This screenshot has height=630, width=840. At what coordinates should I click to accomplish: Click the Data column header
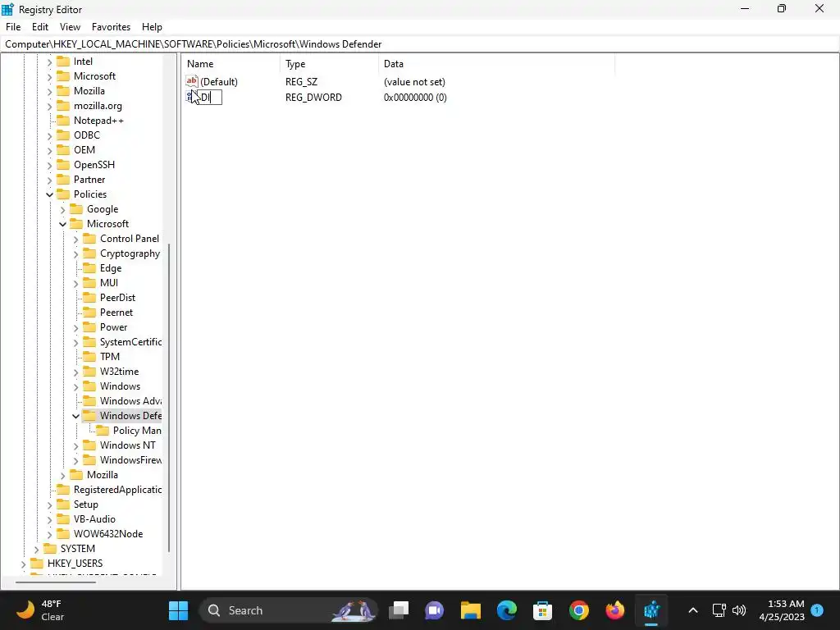pos(496,64)
